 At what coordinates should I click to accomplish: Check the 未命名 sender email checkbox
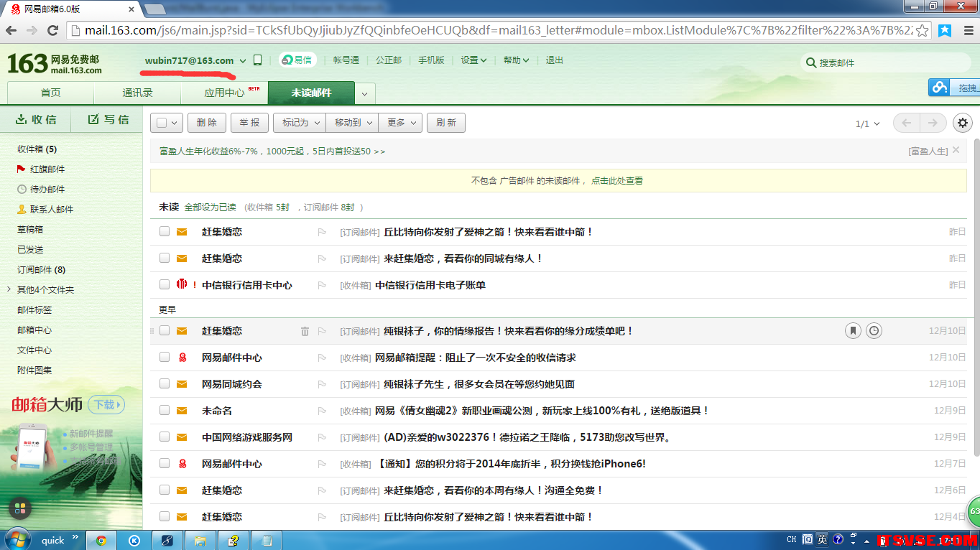click(165, 410)
